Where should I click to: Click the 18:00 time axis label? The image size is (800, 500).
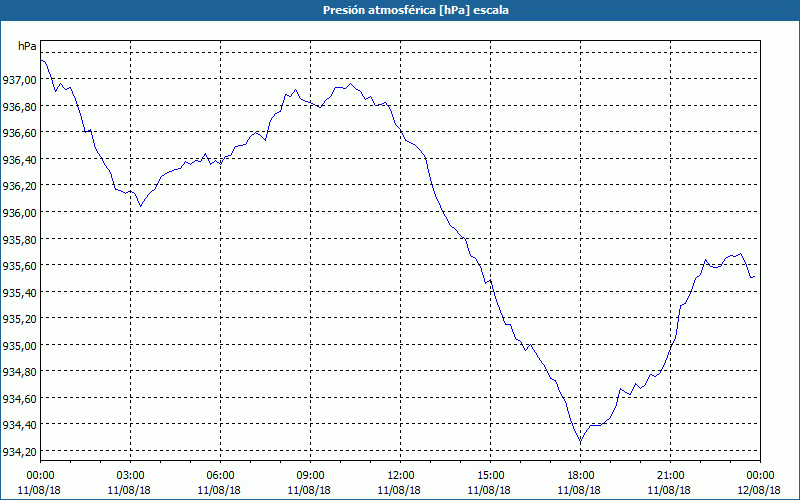tap(580, 476)
